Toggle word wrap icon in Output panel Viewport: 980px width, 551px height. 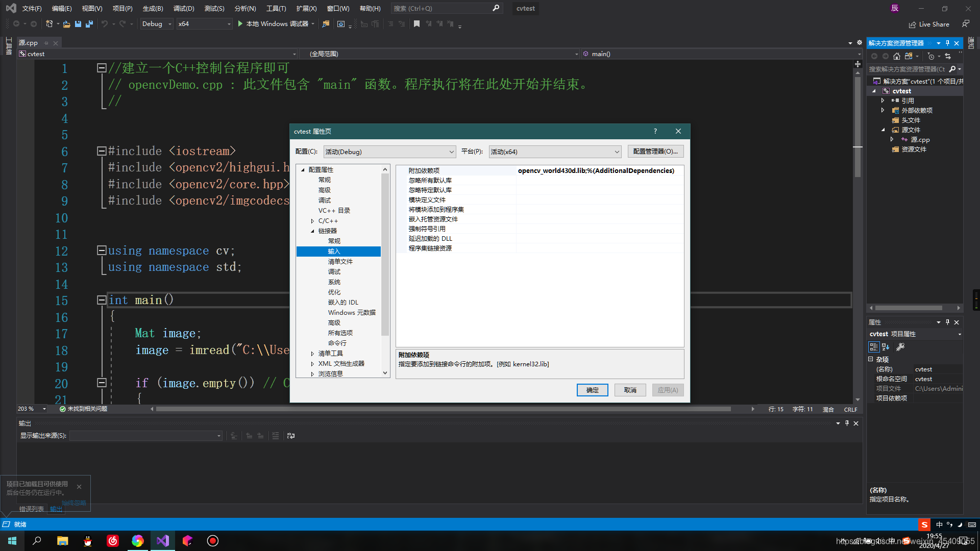[291, 436]
